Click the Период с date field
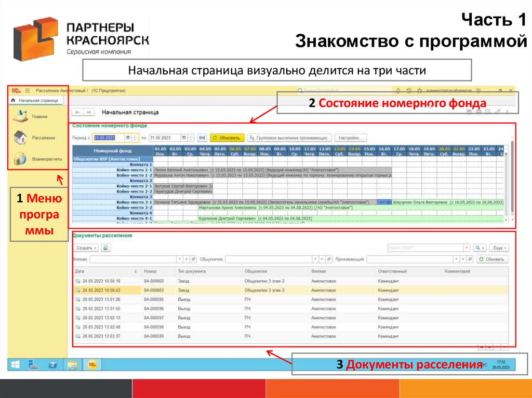This screenshot has height=398, width=532. [109, 138]
